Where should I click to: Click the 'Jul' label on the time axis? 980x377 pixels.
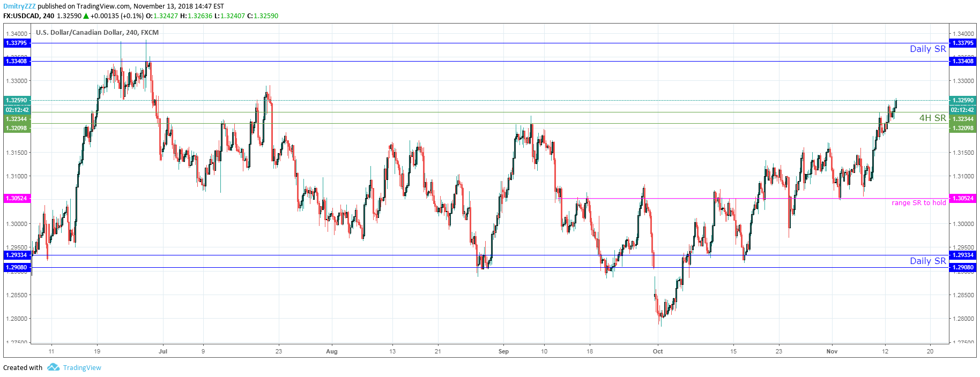click(x=163, y=351)
